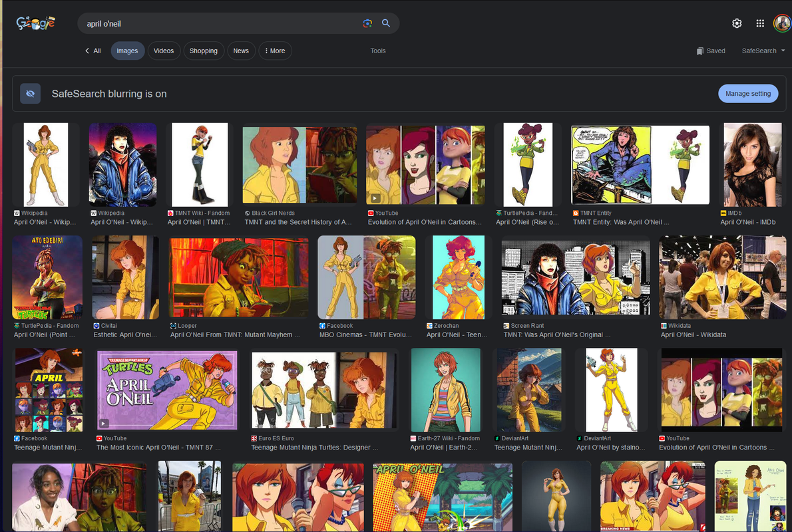Expand the SafeSearch dropdown
This screenshot has height=532, width=792.
click(x=763, y=51)
